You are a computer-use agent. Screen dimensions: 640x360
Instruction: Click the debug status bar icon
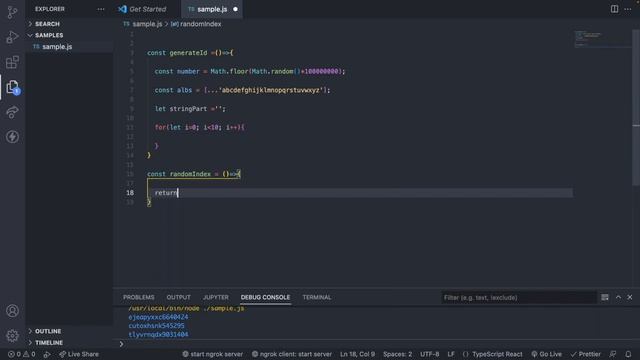point(47,354)
